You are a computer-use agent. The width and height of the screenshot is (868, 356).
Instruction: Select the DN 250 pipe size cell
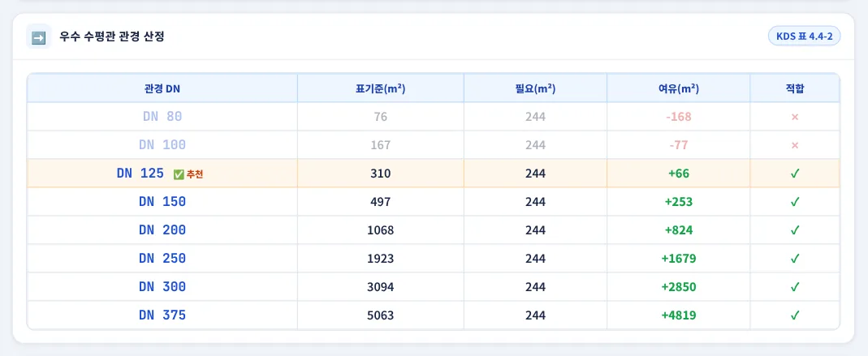pos(162,259)
